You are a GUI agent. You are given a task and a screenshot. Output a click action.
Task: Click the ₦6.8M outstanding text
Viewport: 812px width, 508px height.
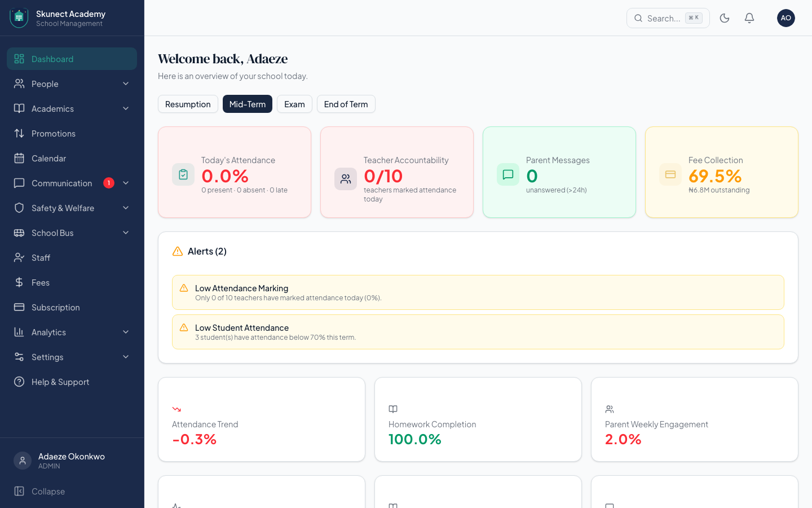719,190
